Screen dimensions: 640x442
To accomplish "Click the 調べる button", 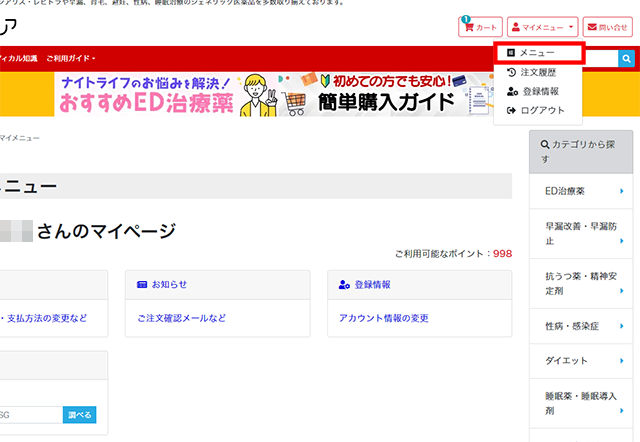I will [x=80, y=415].
